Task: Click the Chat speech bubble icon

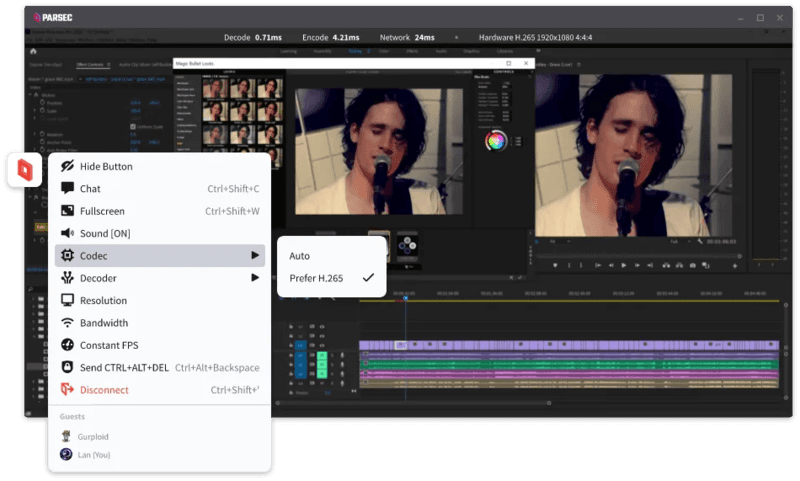Action: click(67, 188)
